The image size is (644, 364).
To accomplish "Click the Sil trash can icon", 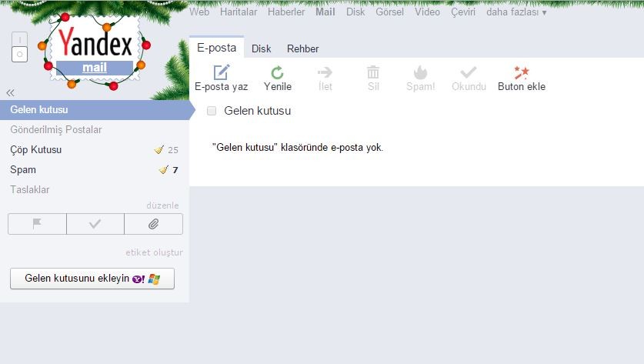I will pyautogui.click(x=373, y=72).
